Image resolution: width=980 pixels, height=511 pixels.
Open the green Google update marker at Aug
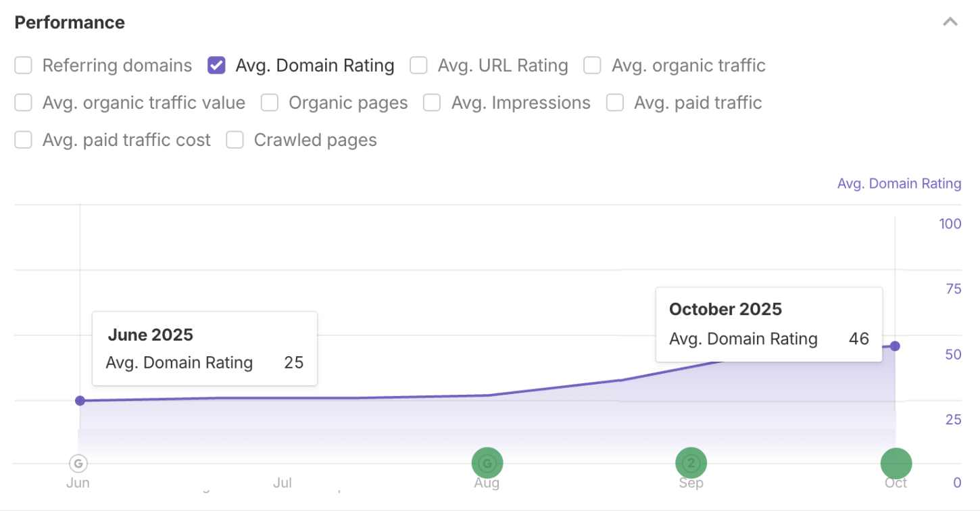(x=487, y=464)
